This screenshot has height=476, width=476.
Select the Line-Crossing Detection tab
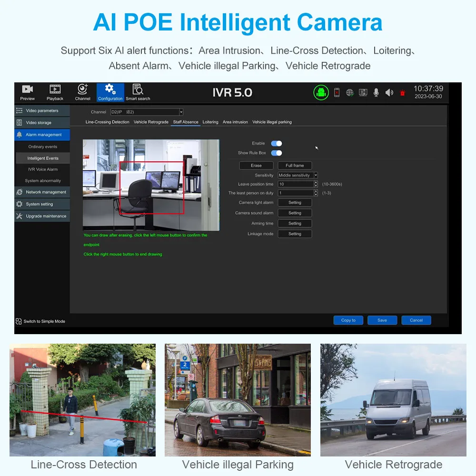pos(107,122)
